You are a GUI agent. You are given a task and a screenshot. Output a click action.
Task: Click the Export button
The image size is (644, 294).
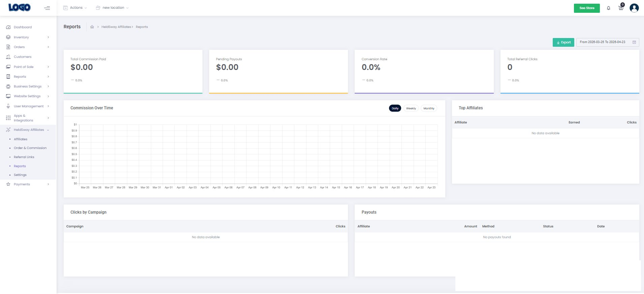tap(563, 42)
